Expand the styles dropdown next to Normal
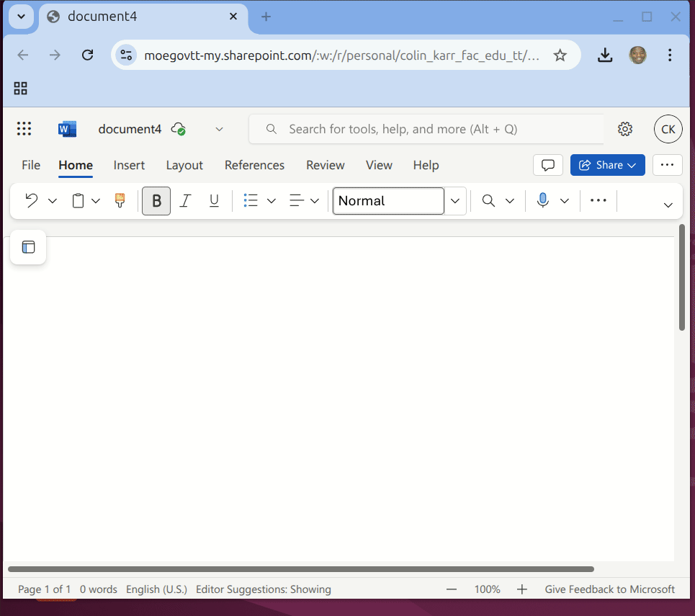Viewport: 695px width, 616px height. point(455,201)
